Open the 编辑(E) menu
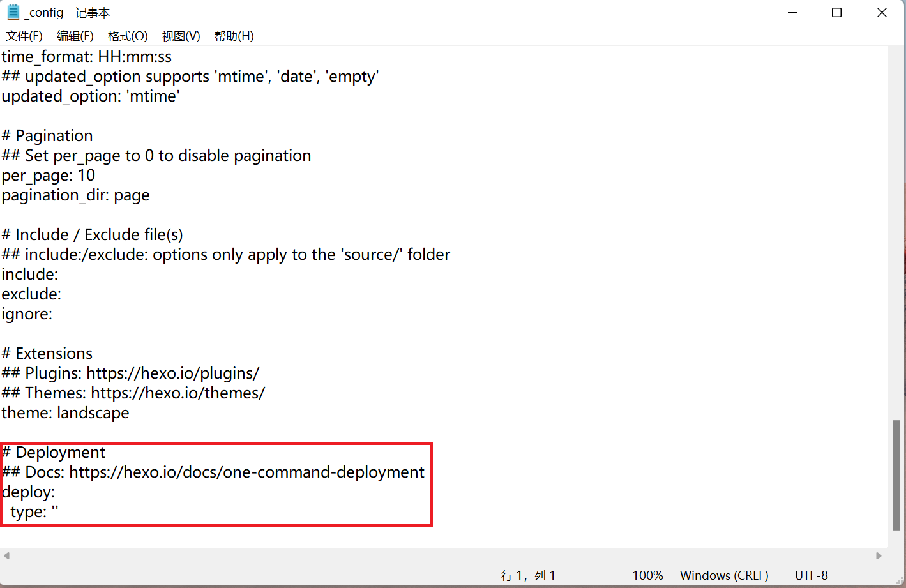906x588 pixels. click(x=75, y=36)
